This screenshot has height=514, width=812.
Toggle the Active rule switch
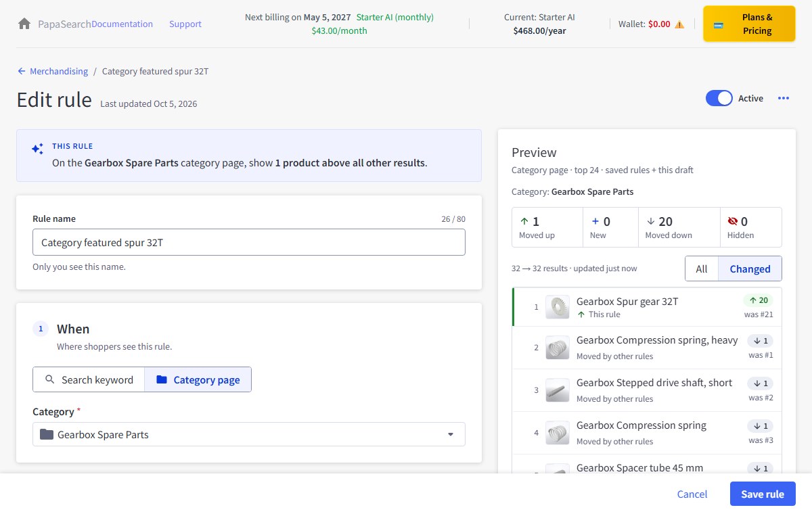pos(719,98)
